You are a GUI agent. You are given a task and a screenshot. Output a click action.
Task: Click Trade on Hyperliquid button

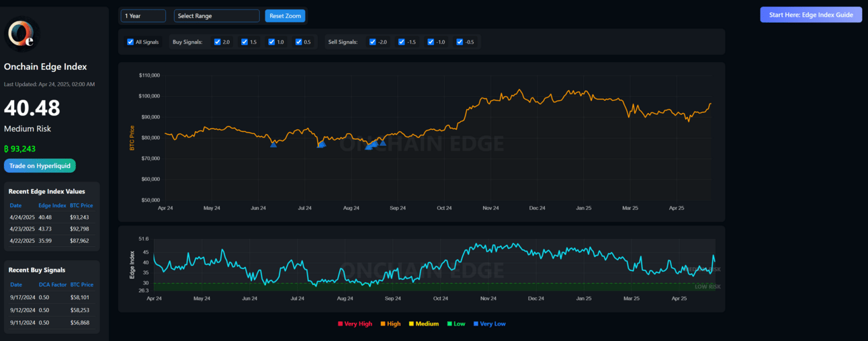[40, 165]
